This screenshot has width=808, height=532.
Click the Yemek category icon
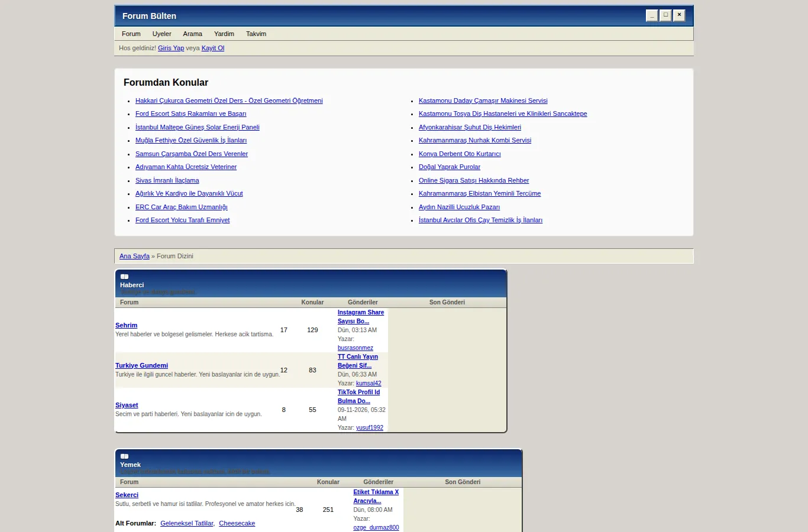[124, 456]
